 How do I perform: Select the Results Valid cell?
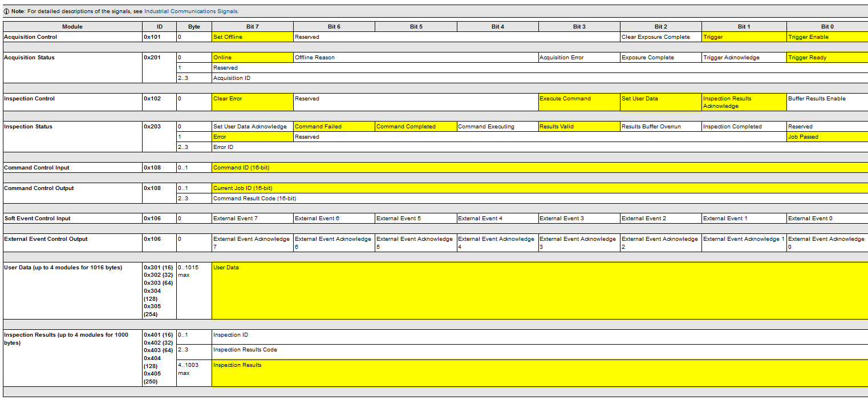point(579,127)
